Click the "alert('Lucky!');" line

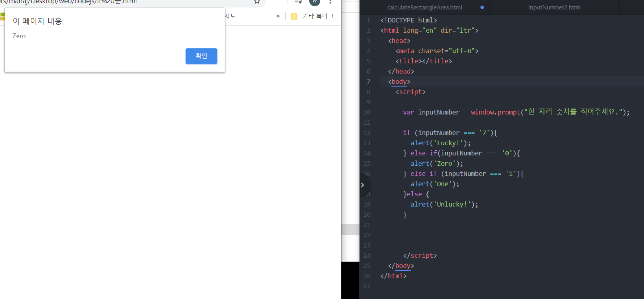[441, 143]
